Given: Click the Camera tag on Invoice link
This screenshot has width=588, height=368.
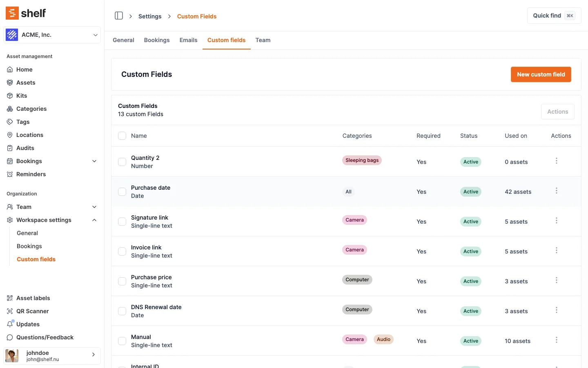Looking at the screenshot, I should click(354, 250).
